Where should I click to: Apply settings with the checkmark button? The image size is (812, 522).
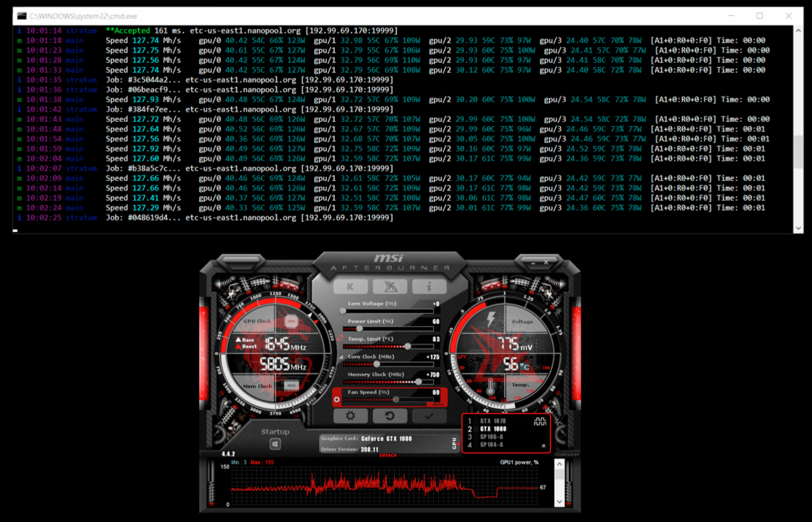tap(429, 415)
